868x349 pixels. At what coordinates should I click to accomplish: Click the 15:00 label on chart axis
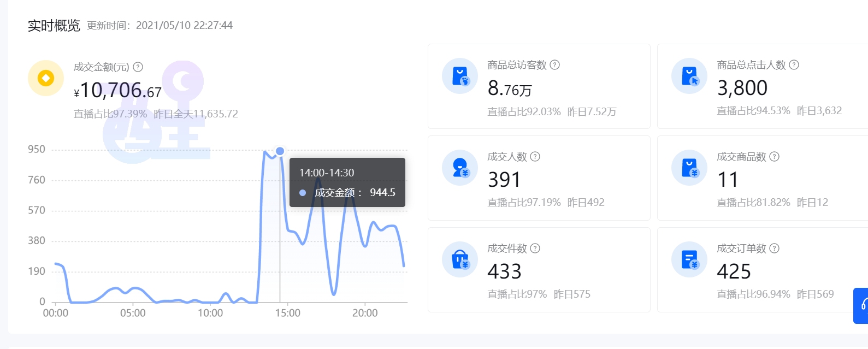coord(287,313)
